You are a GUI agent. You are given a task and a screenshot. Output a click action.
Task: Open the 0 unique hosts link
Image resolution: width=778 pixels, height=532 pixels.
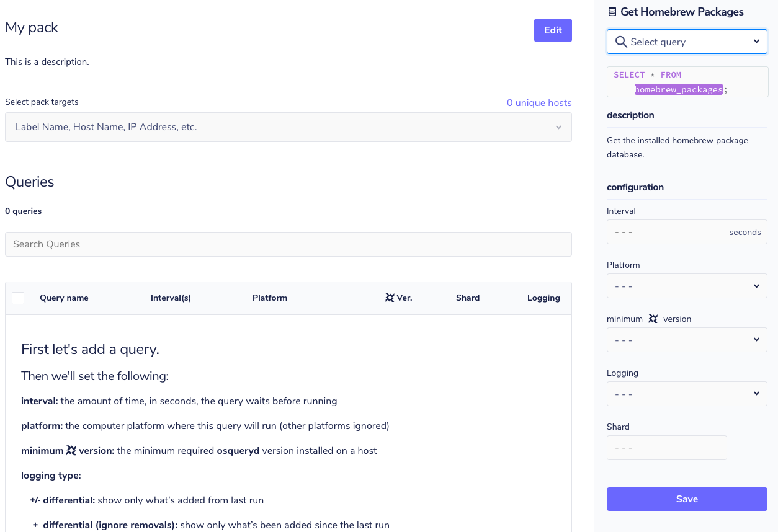[539, 102]
